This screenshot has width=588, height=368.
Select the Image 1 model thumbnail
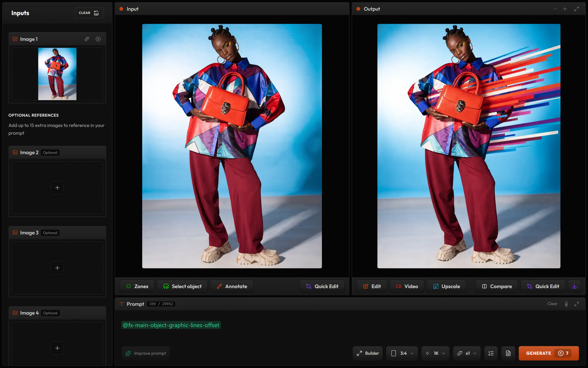(x=57, y=74)
